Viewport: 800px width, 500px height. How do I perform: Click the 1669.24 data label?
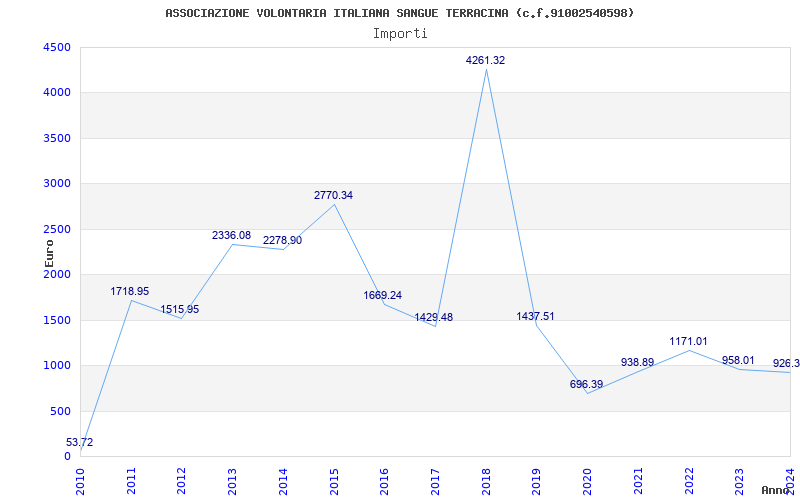[x=383, y=295]
